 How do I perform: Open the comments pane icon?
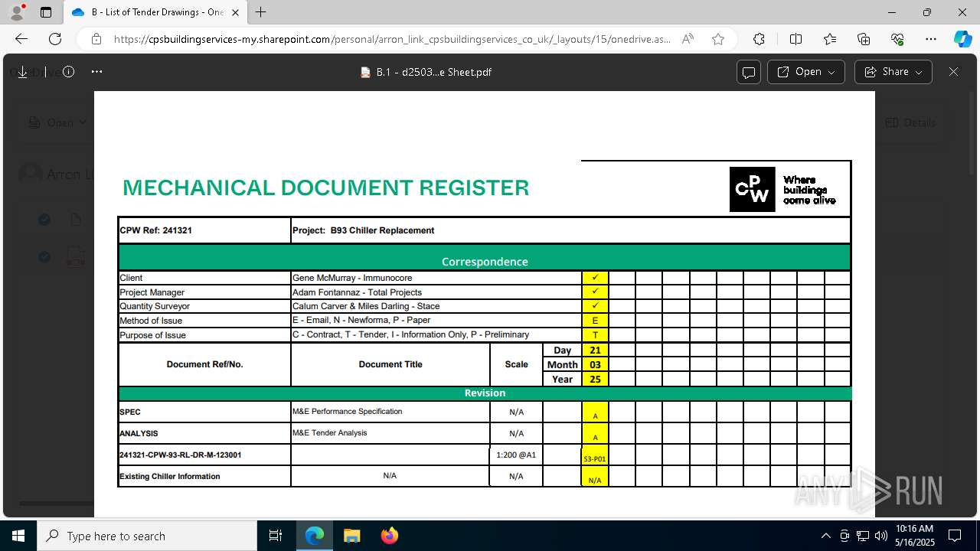click(x=749, y=72)
